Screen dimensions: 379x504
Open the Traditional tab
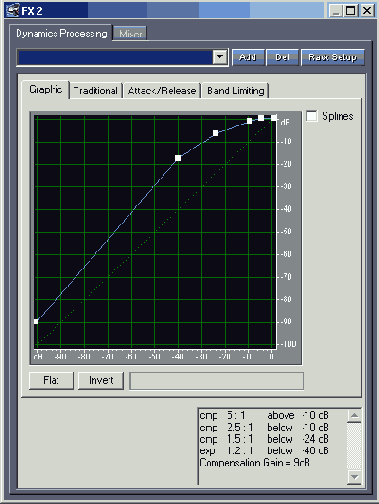[x=96, y=90]
